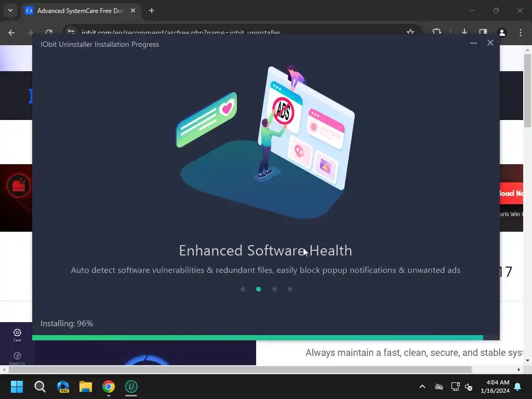Open File Explorer from taskbar
The image size is (532, 399).
[86, 387]
